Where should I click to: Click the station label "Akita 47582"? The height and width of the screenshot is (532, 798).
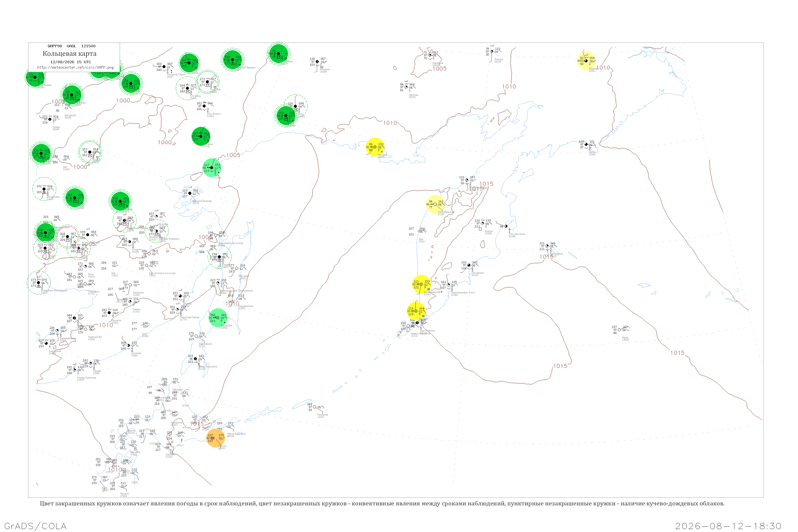click(105, 489)
